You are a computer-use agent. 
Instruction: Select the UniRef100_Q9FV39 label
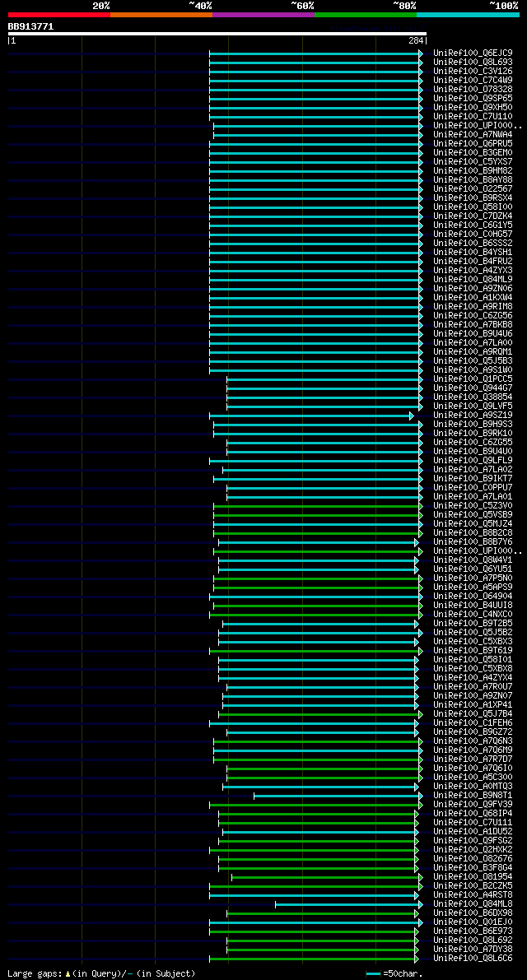tap(473, 805)
